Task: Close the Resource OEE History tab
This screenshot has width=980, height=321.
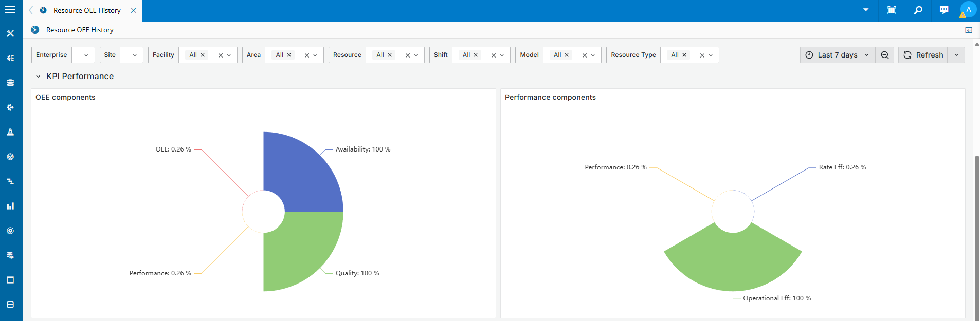Action: tap(133, 10)
